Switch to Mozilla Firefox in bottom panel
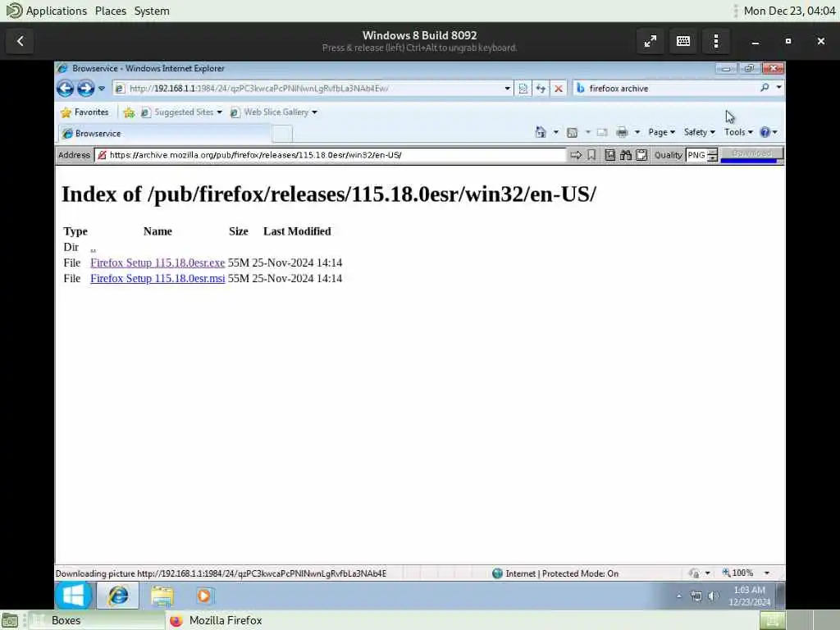 (225, 620)
